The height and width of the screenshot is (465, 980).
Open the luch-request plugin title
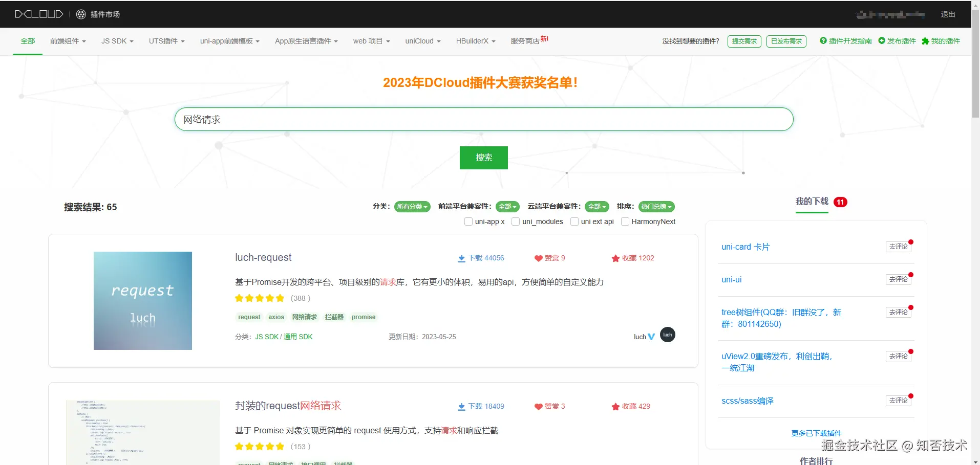coord(263,257)
